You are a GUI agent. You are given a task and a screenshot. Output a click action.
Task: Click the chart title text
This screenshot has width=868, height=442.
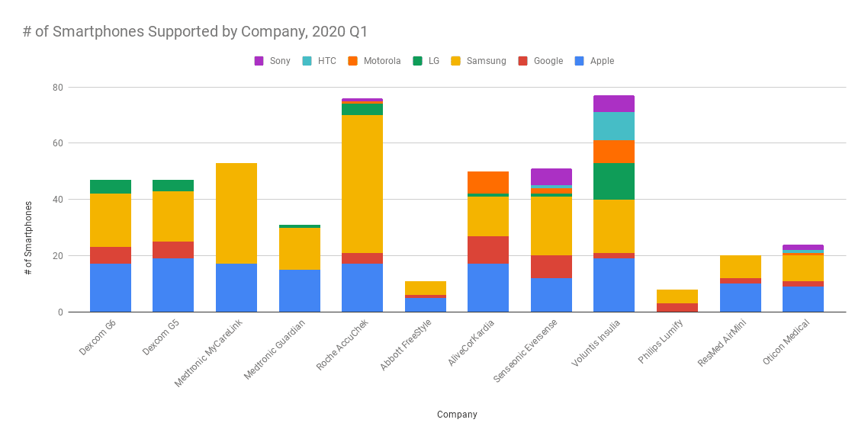194,31
